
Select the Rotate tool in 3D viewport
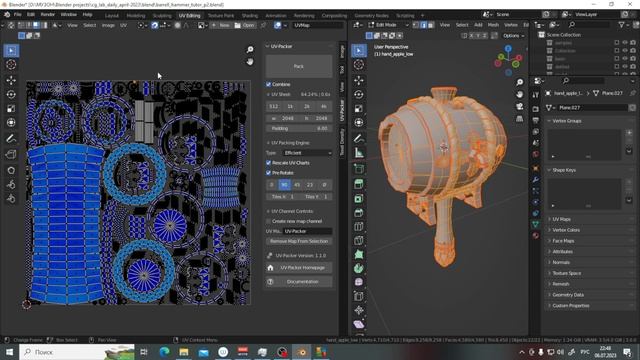tap(359, 94)
